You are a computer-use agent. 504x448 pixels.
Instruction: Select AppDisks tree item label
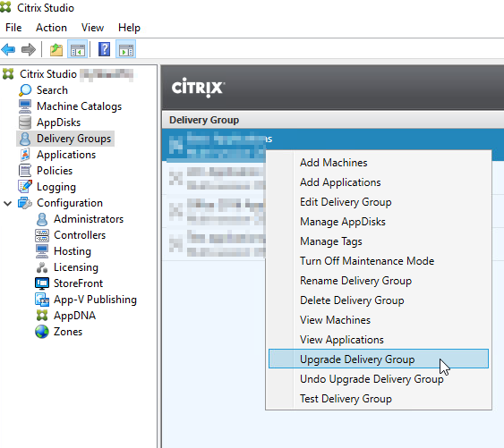58,123
